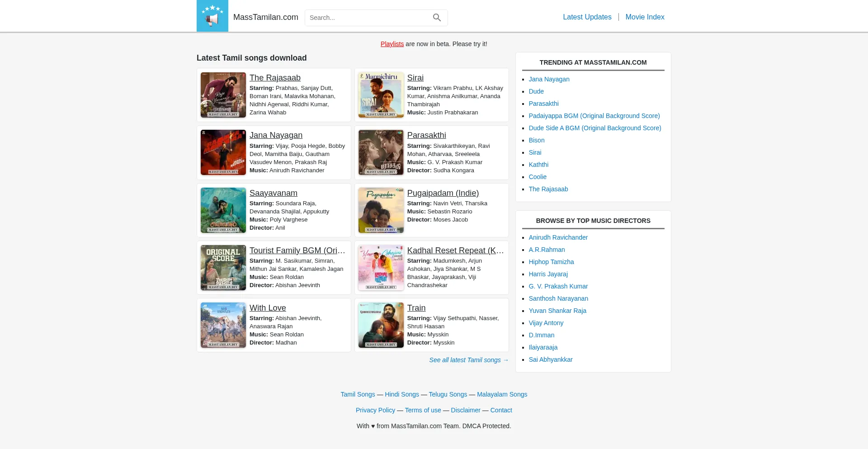
Task: Open Latest Updates from the header
Action: pos(586,17)
